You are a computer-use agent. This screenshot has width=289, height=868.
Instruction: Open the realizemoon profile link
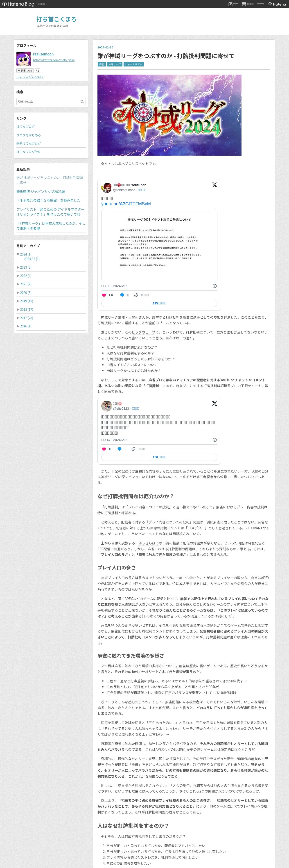click(x=43, y=54)
